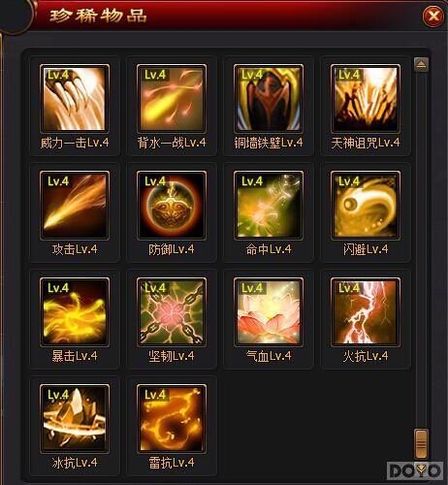
Task: Select the 闪避Lv.4 dodge icon
Action: click(x=366, y=206)
